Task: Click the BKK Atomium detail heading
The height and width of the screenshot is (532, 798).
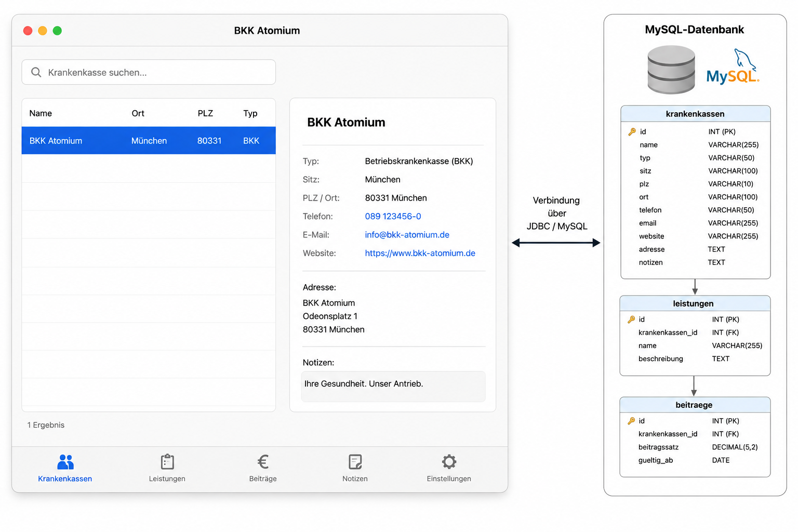Action: (346, 123)
